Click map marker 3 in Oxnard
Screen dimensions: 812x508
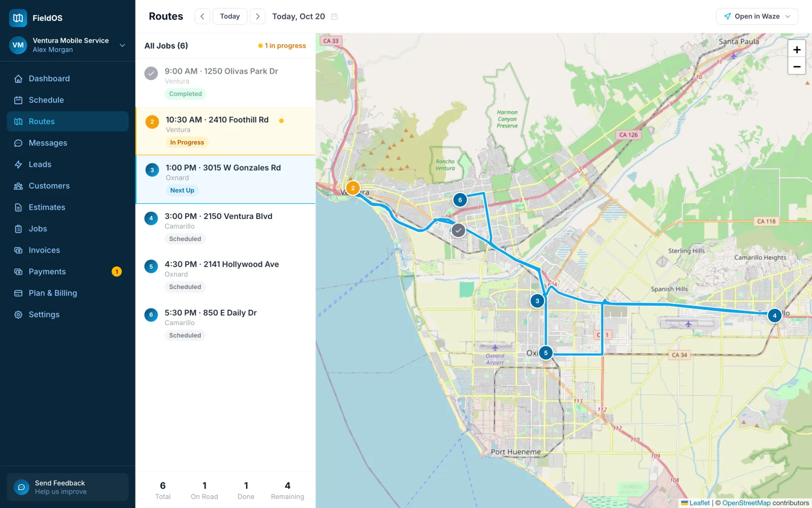point(537,301)
